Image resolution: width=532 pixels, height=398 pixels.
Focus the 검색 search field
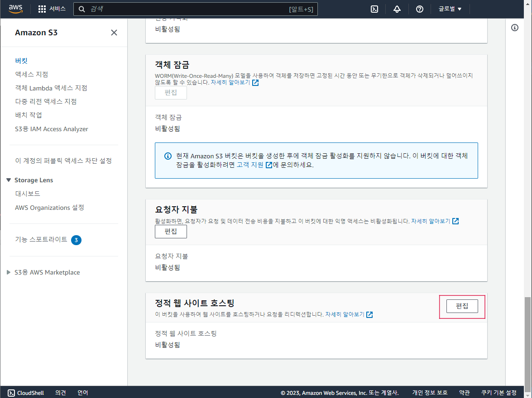tap(196, 9)
